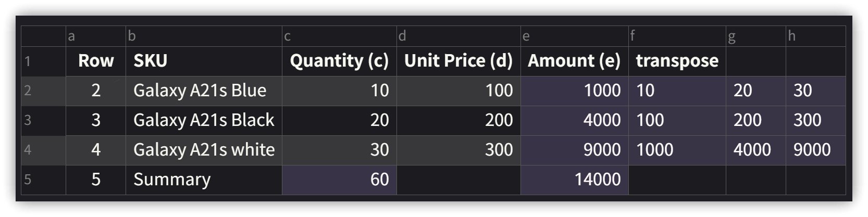Screen dimensions: 868x217
Task: Click row number 5 header
Action: point(43,180)
